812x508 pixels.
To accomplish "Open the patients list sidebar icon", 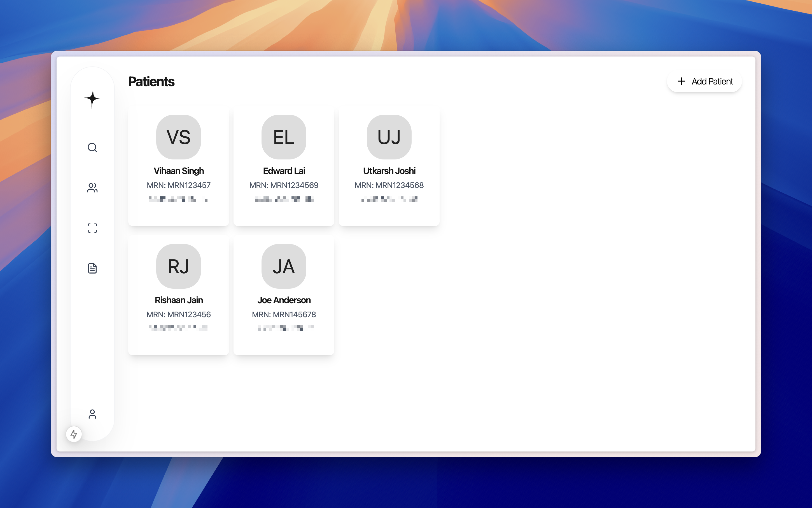I will pos(92,188).
